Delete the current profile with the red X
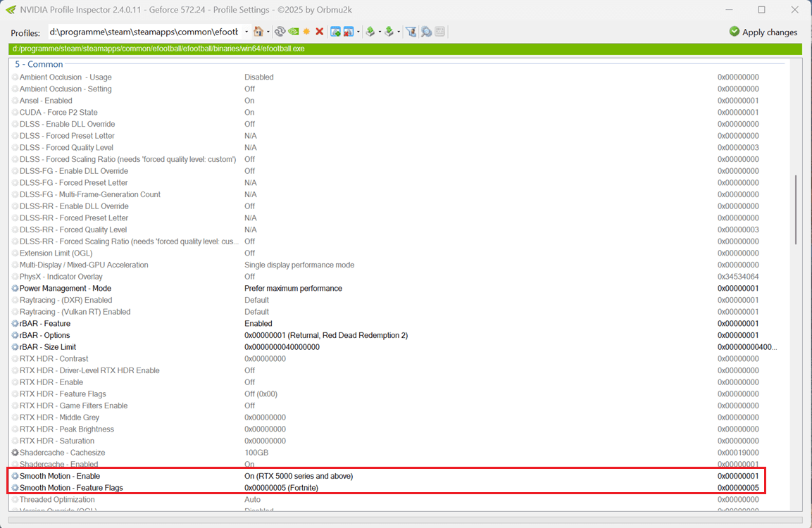This screenshot has width=812, height=528. 320,32
